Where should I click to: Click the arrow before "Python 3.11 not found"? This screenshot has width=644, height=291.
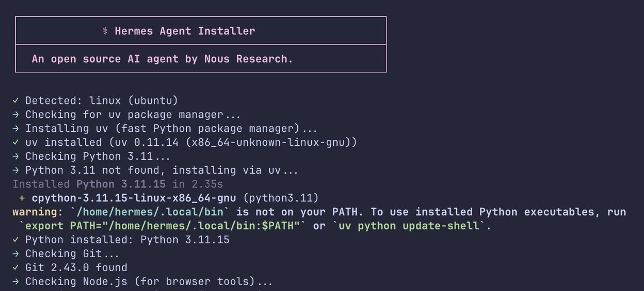point(16,170)
